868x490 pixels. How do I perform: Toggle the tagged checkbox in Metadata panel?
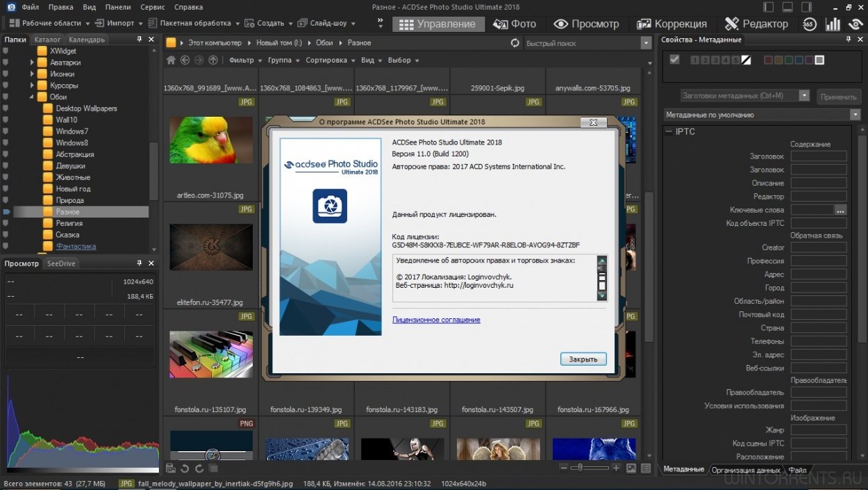[x=674, y=60]
